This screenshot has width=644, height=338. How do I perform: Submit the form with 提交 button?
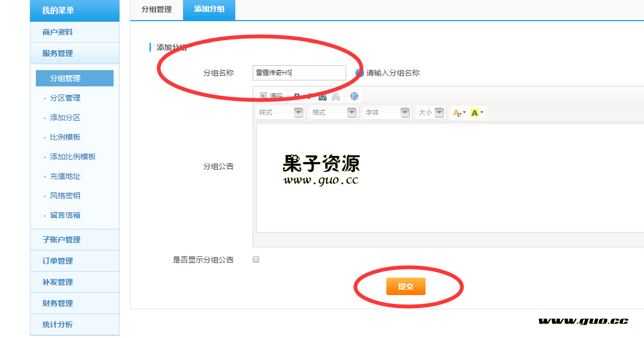click(405, 286)
